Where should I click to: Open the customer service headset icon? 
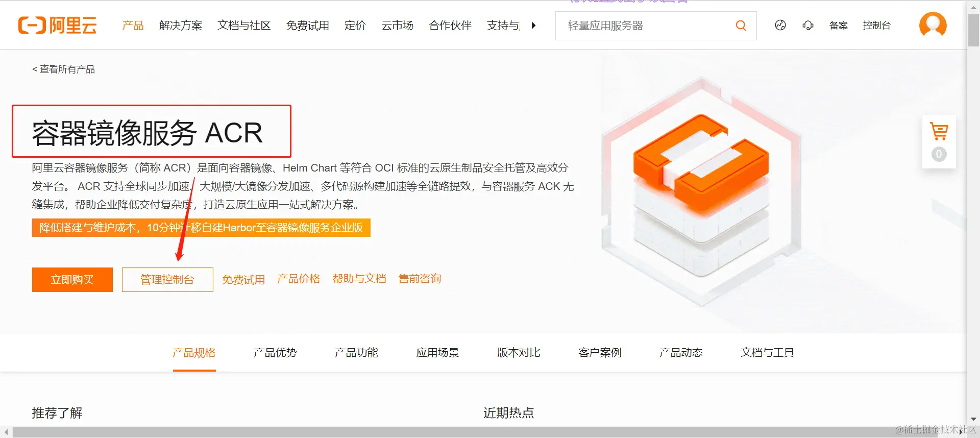tap(808, 25)
